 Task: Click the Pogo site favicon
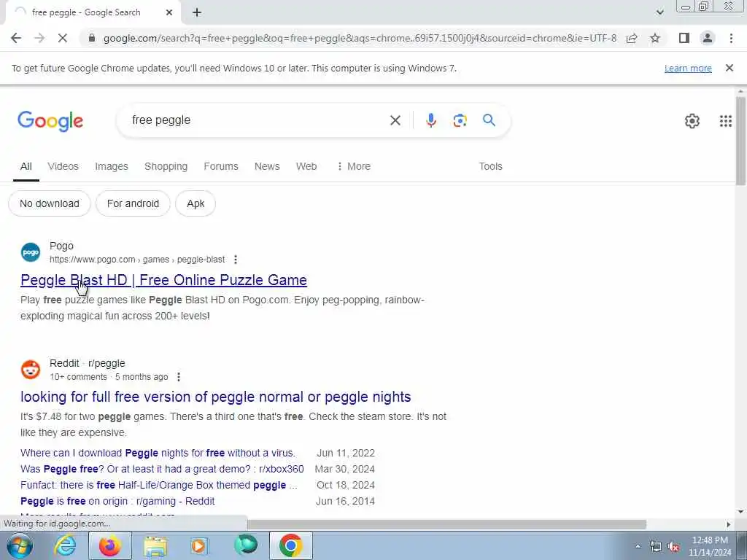31,252
